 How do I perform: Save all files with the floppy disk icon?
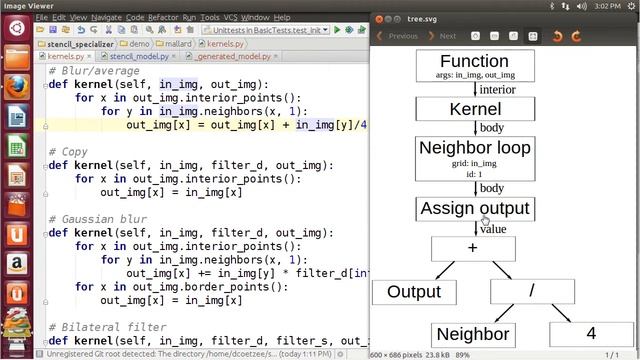point(53,30)
